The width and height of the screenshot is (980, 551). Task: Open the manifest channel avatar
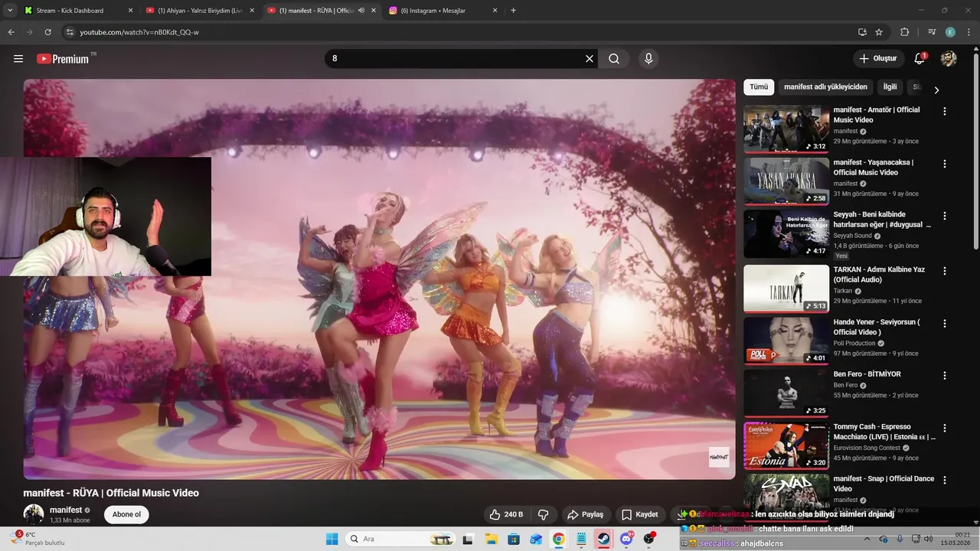[34, 514]
